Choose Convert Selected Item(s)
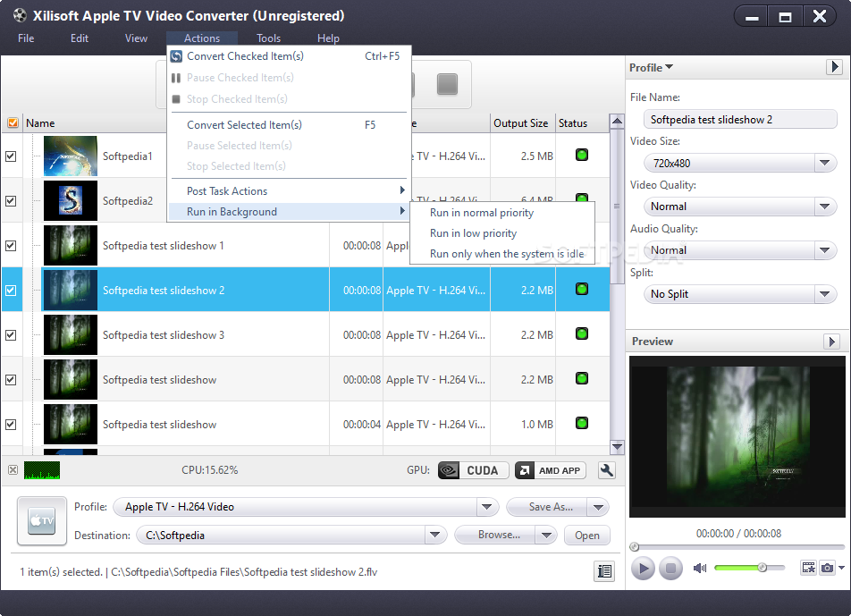 (x=289, y=125)
